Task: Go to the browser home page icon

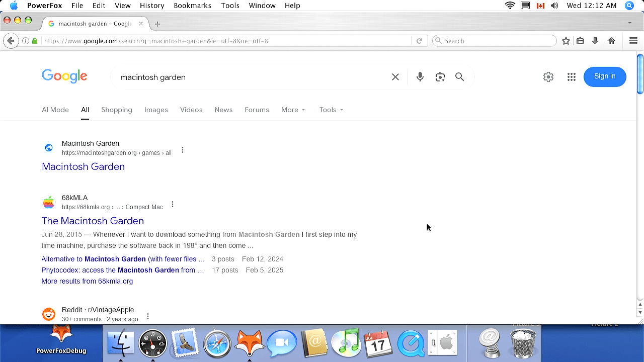Action: 611,41
